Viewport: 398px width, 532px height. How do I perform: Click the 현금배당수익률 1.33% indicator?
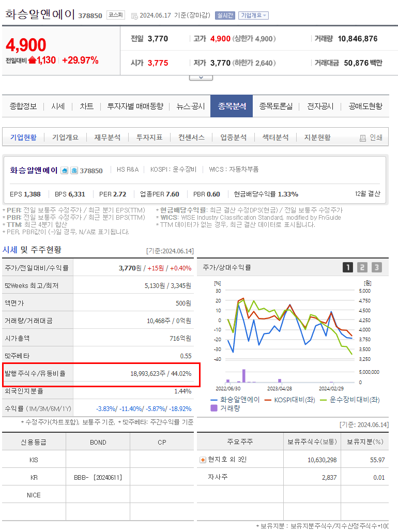point(266,194)
